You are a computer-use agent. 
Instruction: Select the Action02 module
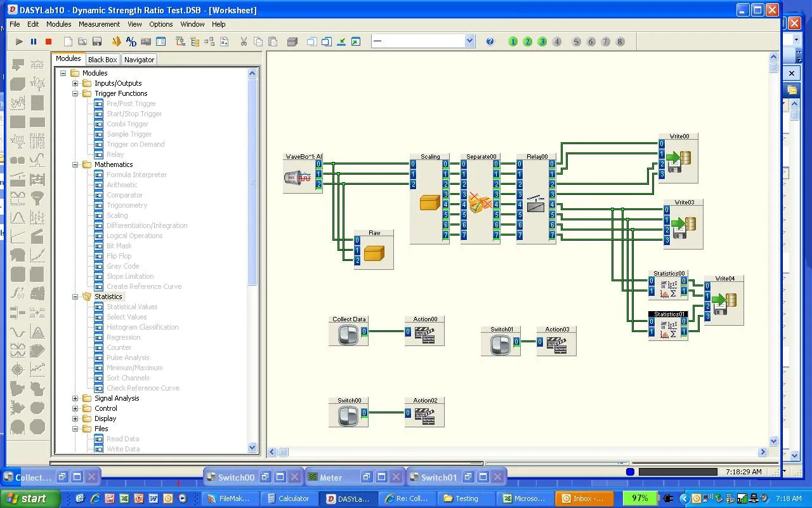pyautogui.click(x=424, y=412)
